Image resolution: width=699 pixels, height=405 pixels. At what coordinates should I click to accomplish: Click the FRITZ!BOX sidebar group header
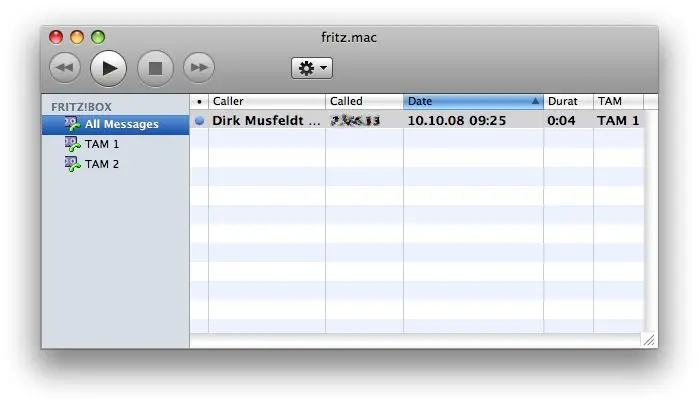coord(81,107)
